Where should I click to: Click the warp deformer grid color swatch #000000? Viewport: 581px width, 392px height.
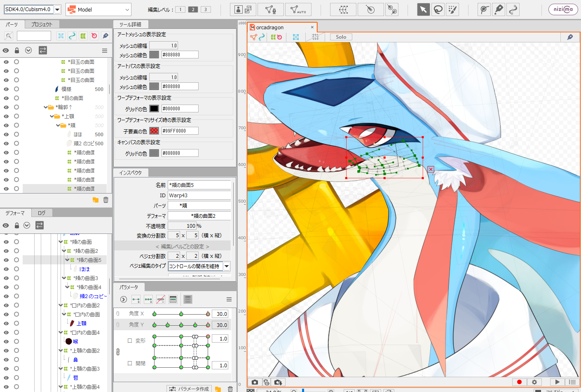pyautogui.click(x=154, y=109)
